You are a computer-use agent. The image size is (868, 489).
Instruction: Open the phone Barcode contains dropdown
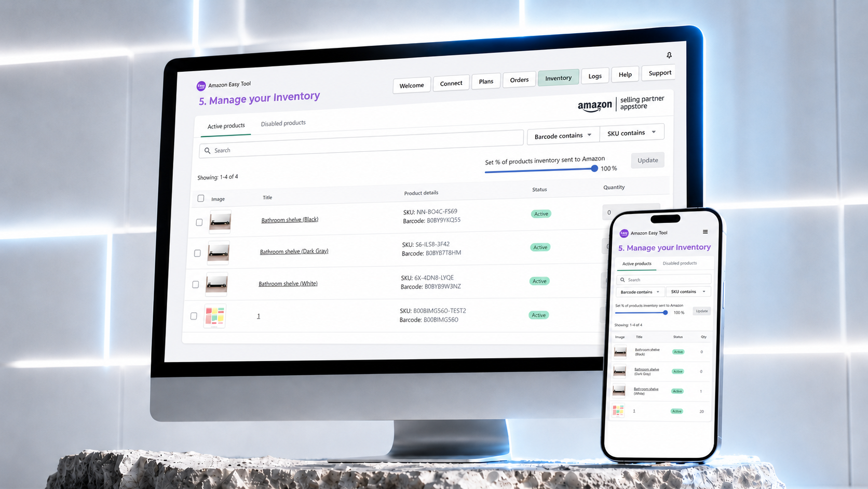640,292
